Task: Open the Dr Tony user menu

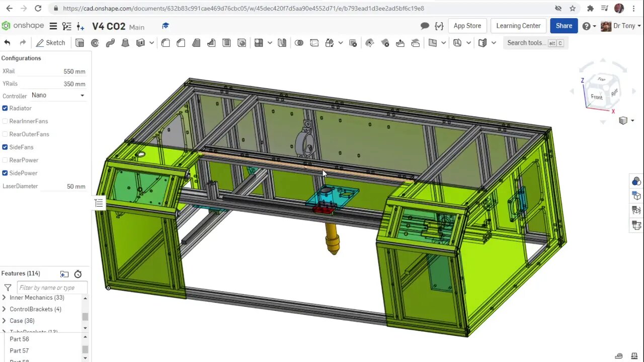Action: pyautogui.click(x=621, y=26)
